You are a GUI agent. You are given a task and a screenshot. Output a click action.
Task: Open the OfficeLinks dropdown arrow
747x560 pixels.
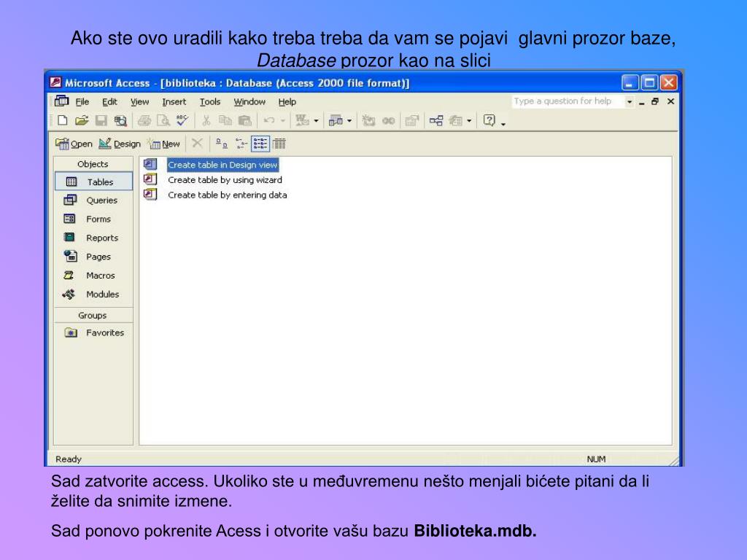click(x=316, y=121)
